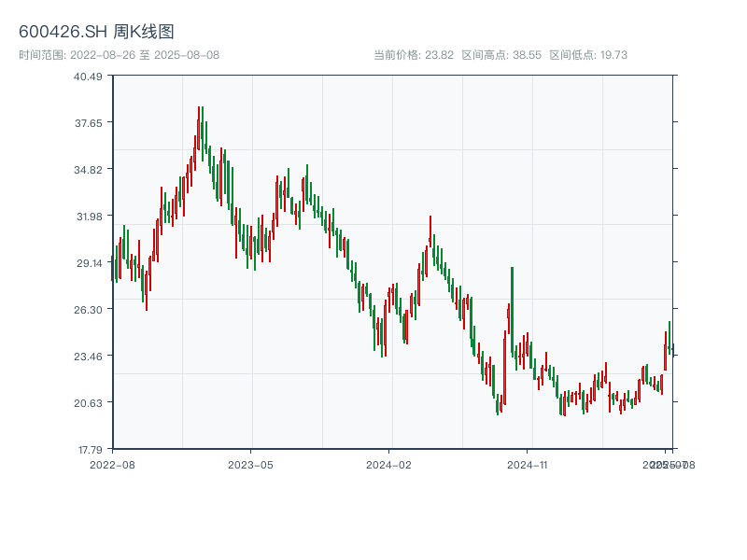747x560 pixels.
Task: Click the current price value 当前价格: 23.82
Action: [x=414, y=55]
